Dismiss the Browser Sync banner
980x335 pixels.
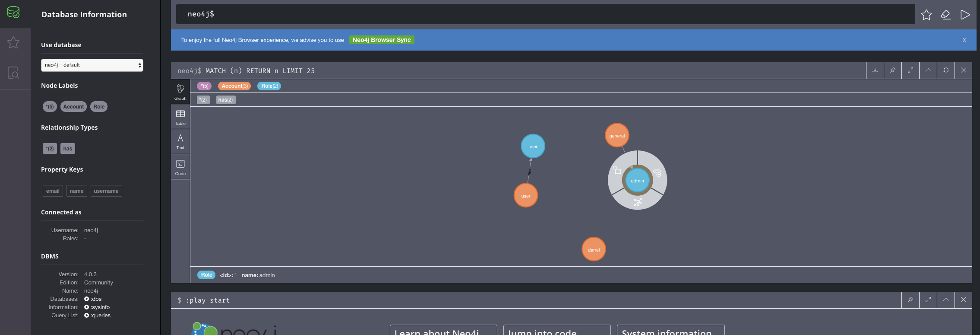click(x=964, y=40)
